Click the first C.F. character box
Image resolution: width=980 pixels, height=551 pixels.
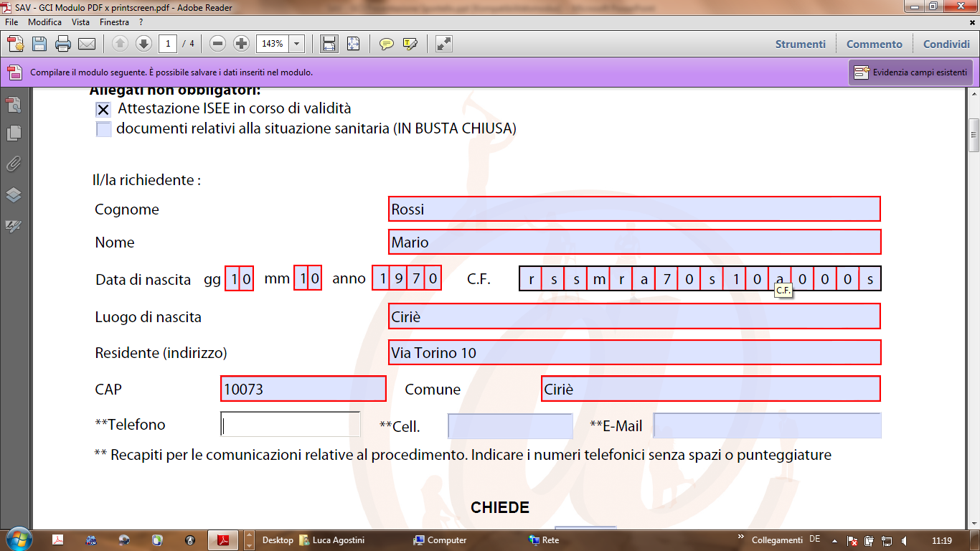click(531, 278)
